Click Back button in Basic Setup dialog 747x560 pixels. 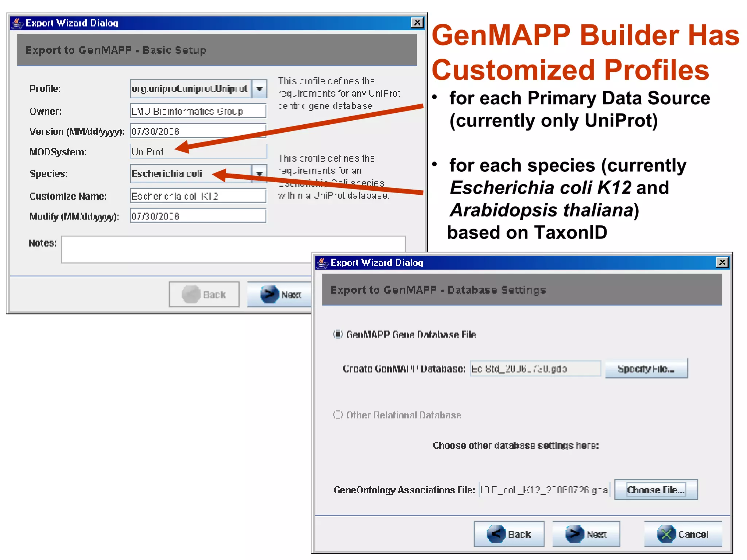coord(204,294)
